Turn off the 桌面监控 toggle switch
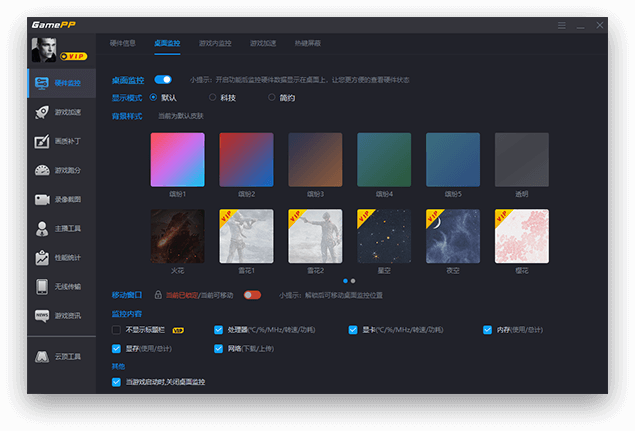 click(x=163, y=79)
